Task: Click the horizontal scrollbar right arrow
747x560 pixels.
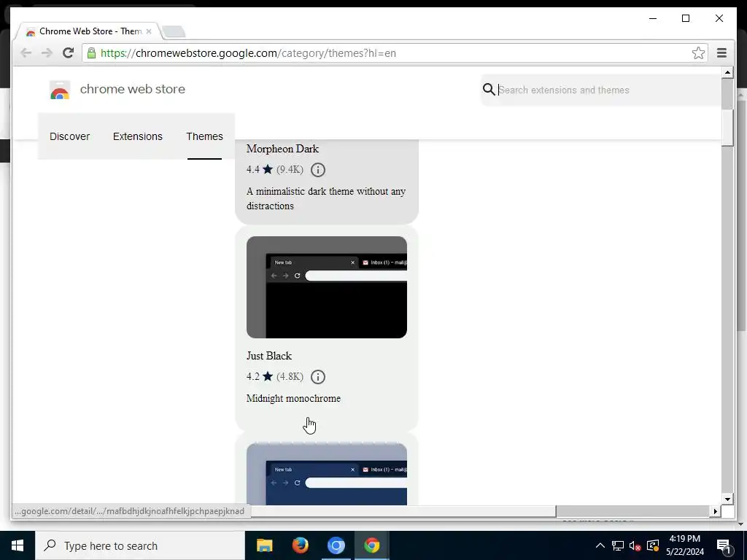Action: pos(715,511)
